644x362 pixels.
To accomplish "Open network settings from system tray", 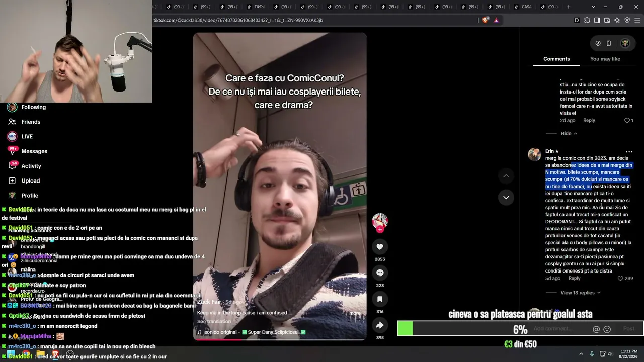I will [x=602, y=354].
